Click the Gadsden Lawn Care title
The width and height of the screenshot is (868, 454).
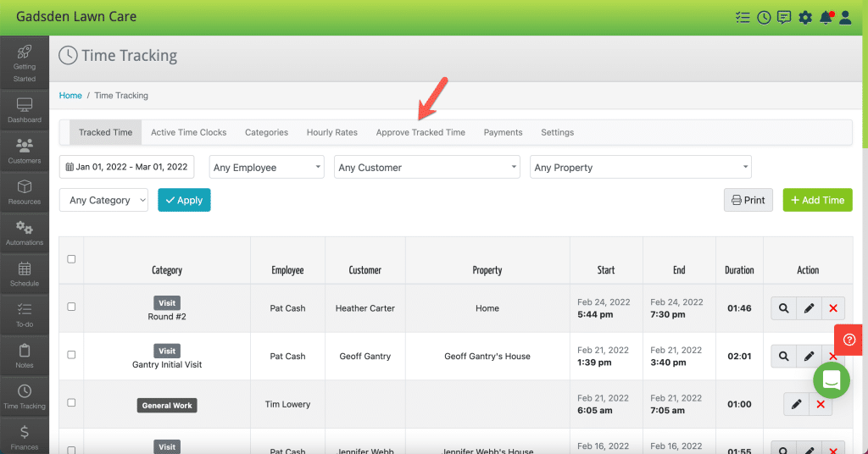(76, 17)
